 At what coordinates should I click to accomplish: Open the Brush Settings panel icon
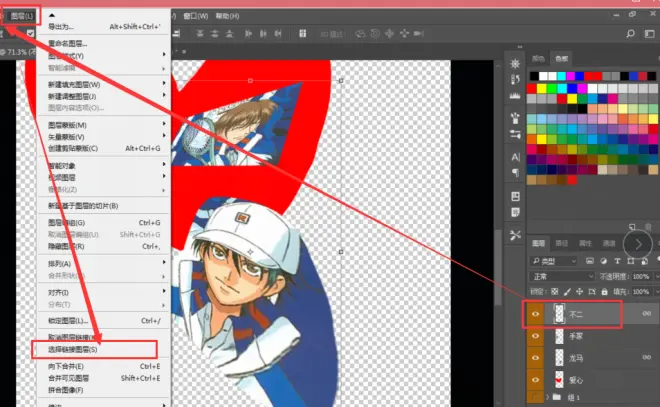[515, 118]
